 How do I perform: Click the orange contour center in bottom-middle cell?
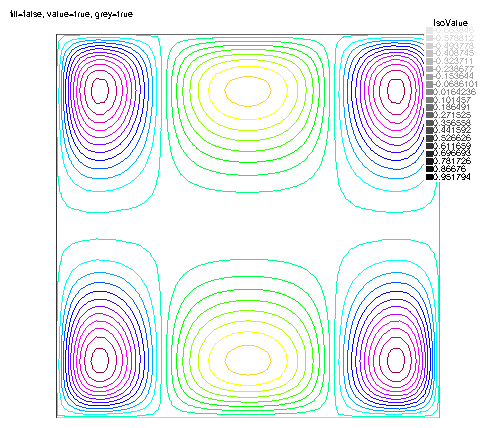[247, 360]
